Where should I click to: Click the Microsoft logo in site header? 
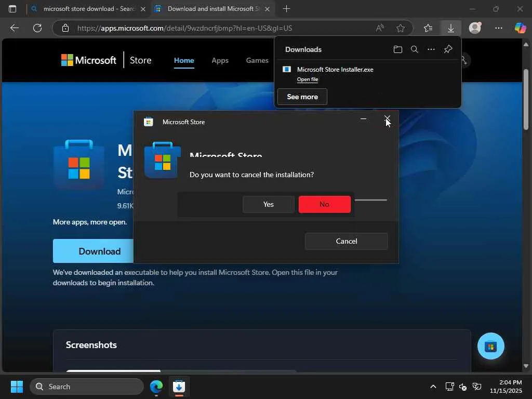[x=88, y=60]
